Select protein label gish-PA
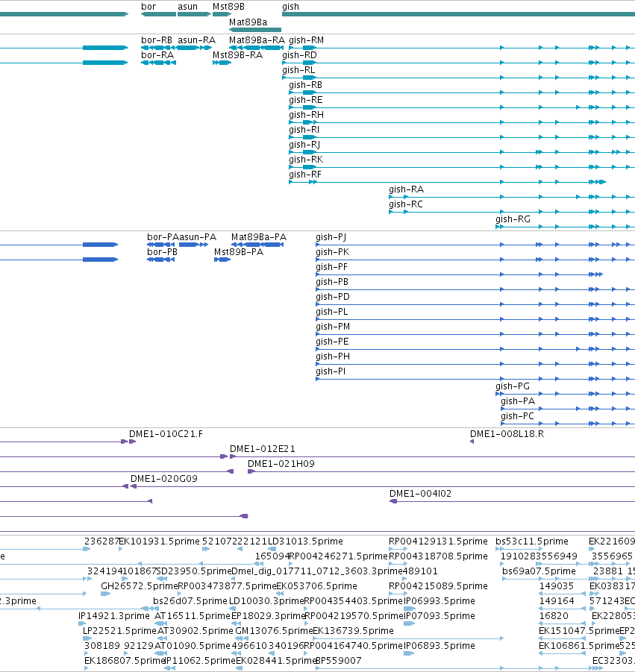 (518, 401)
